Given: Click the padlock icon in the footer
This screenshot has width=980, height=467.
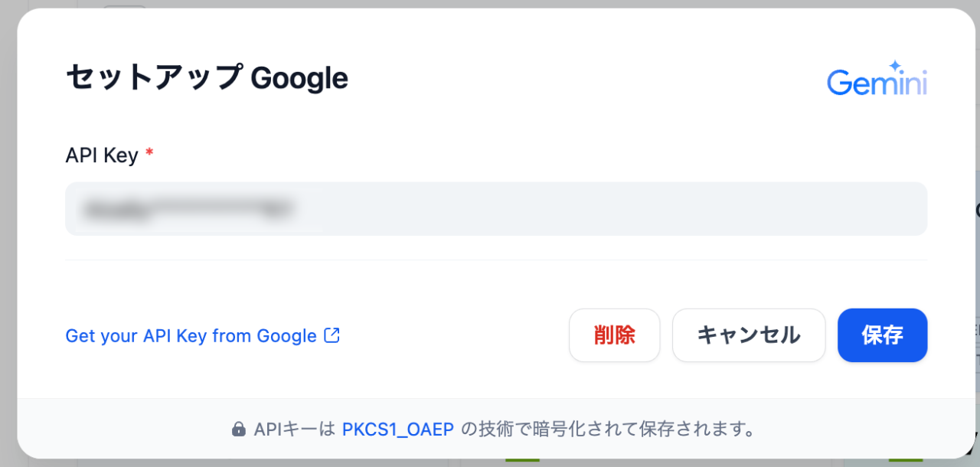Looking at the screenshot, I should pos(239,429).
